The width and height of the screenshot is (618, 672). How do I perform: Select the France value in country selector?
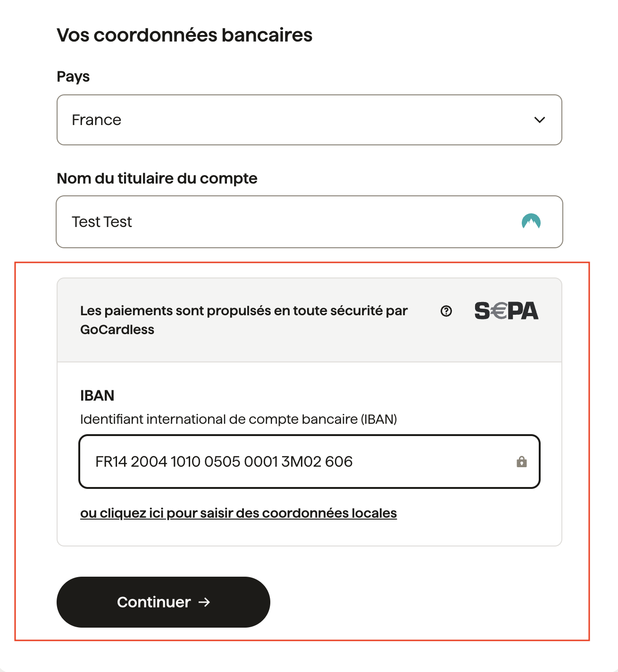[96, 120]
